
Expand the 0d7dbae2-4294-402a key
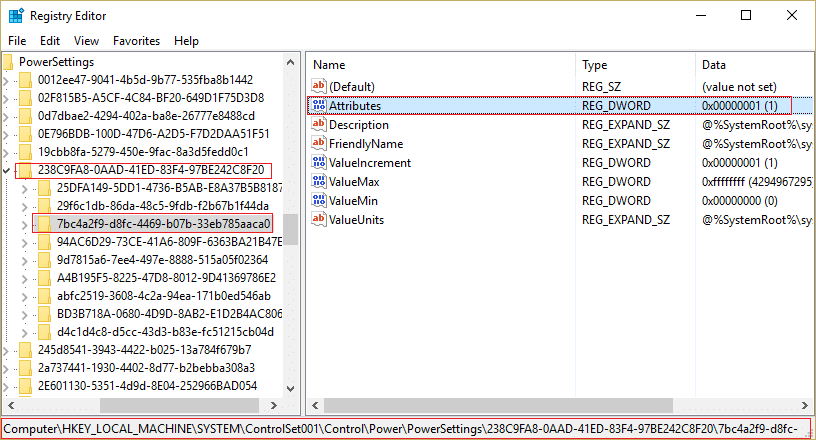click(6, 117)
